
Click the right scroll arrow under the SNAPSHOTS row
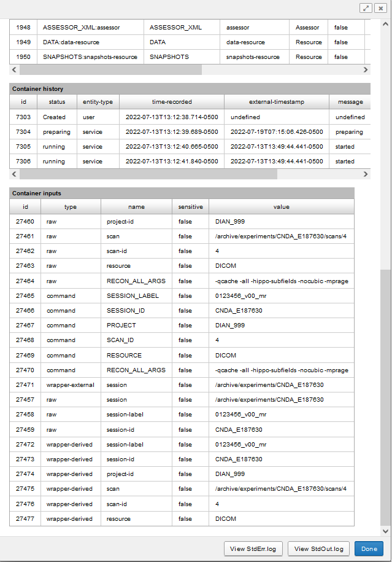click(366, 70)
